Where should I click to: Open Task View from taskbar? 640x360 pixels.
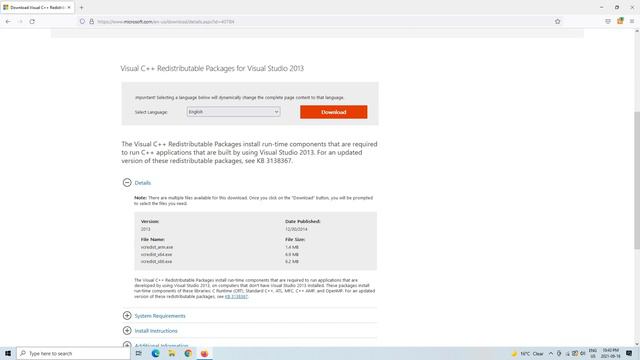(139, 353)
